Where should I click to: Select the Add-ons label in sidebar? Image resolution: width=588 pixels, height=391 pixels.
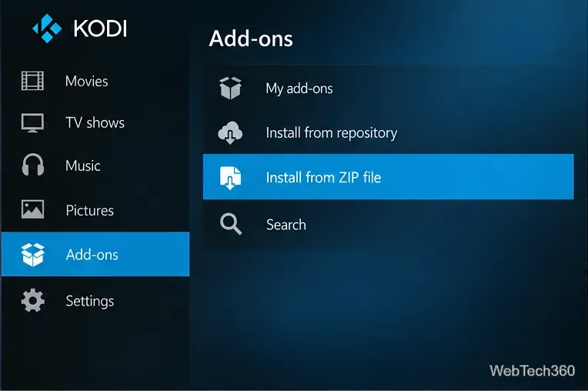[x=92, y=255]
